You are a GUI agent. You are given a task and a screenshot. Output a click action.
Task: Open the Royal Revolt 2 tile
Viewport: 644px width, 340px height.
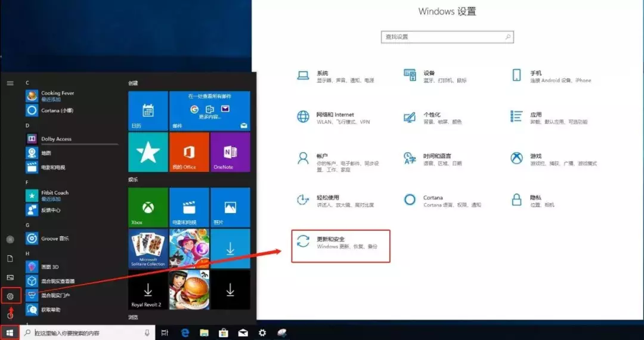[x=148, y=289]
